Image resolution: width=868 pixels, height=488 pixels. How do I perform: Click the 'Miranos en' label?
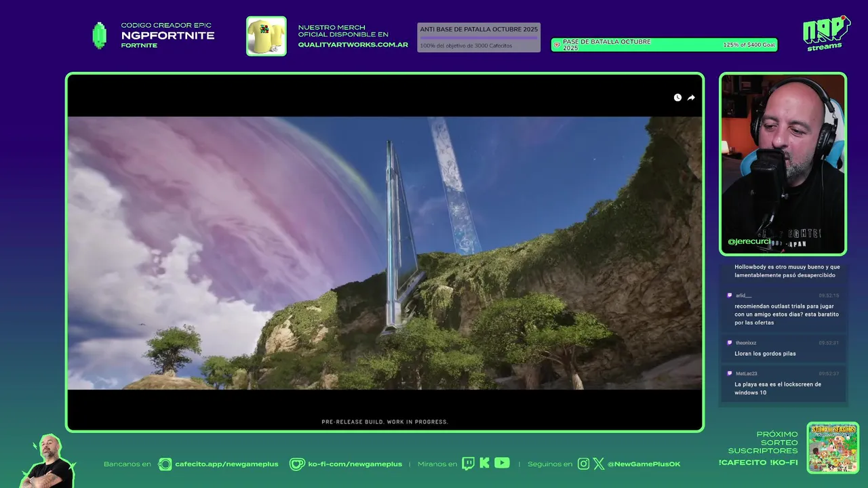point(437,464)
